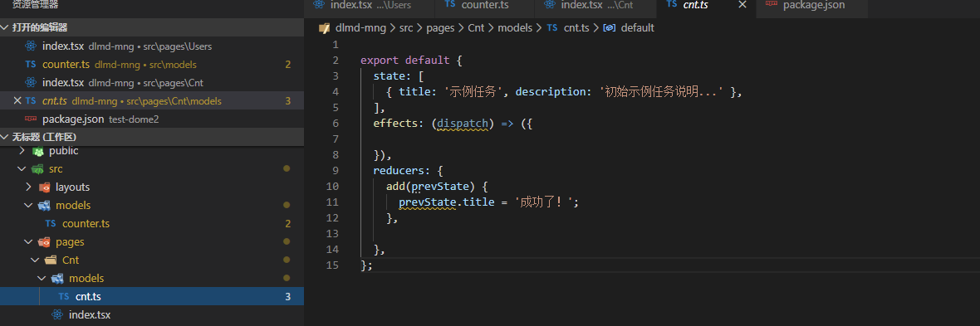Open package.json test-dome2 in open editors

tap(152, 119)
